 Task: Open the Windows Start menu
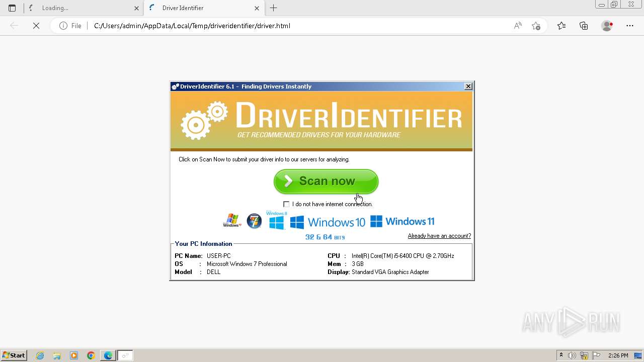tap(14, 355)
